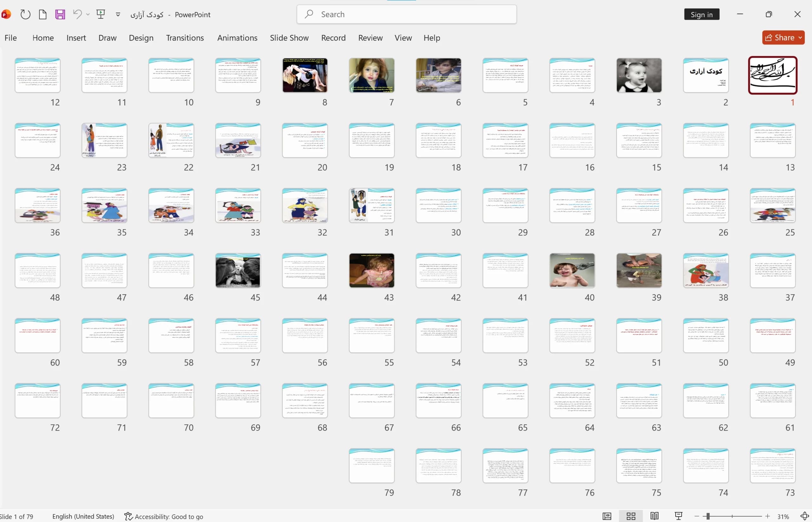Undo the last action
The image size is (812, 522).
coord(78,15)
